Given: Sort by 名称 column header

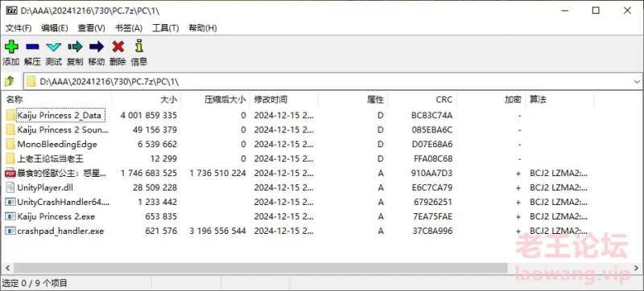Looking at the screenshot, I should (57, 99).
